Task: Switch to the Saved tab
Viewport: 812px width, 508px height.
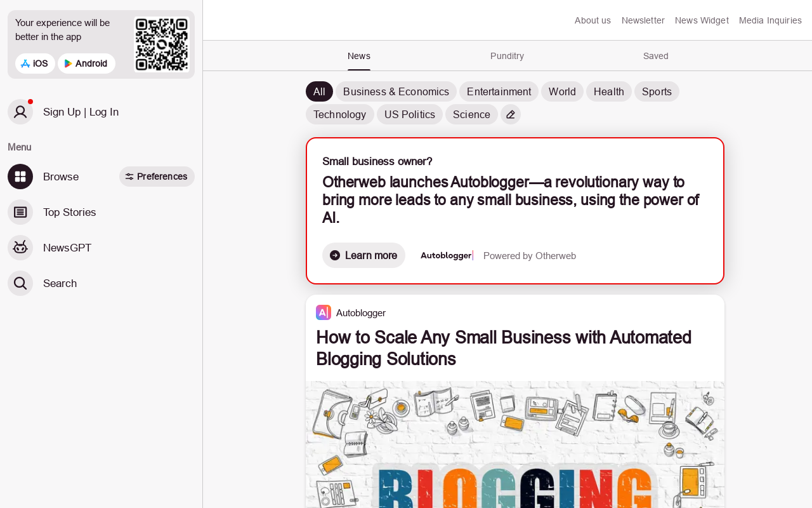Action: pos(656,56)
